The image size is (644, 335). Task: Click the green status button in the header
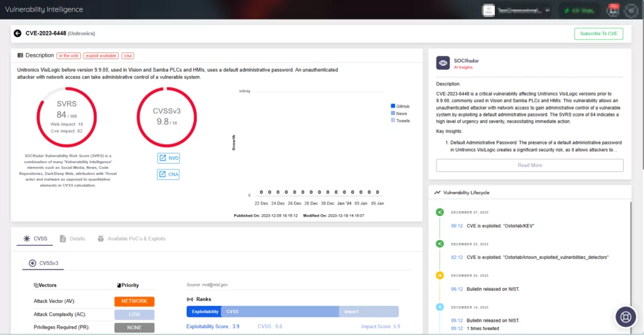[x=579, y=10]
